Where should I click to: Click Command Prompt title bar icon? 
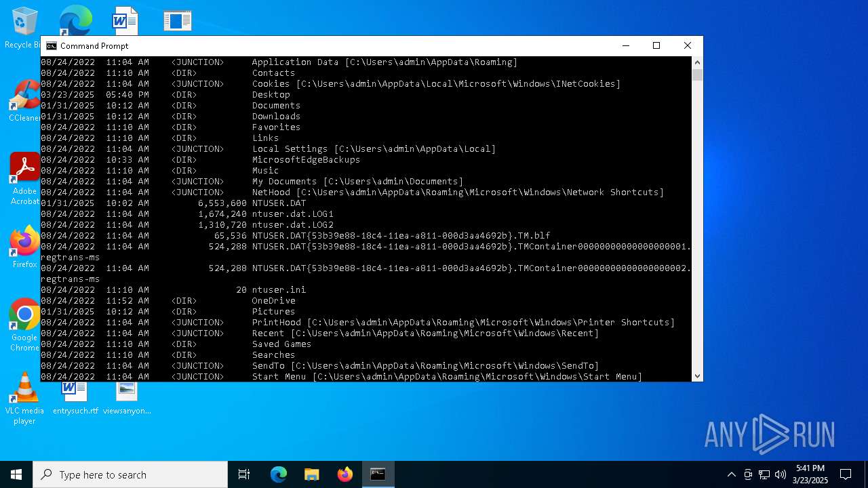point(52,46)
